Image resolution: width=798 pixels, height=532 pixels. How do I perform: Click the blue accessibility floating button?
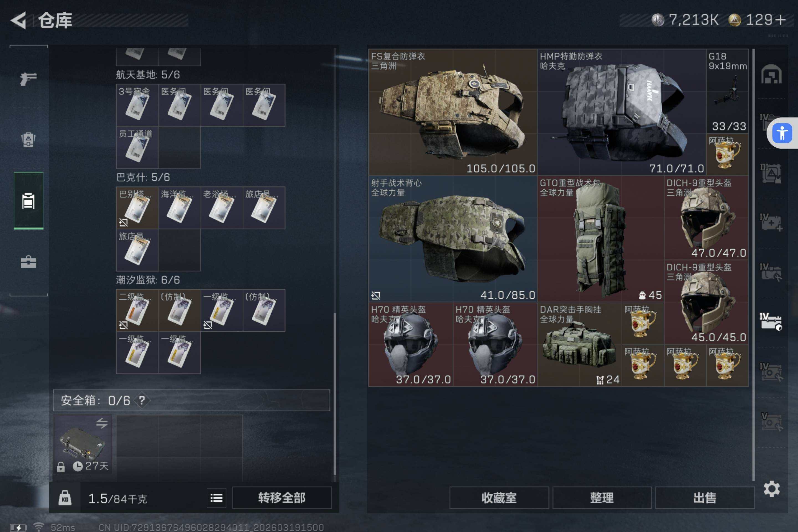click(x=782, y=133)
